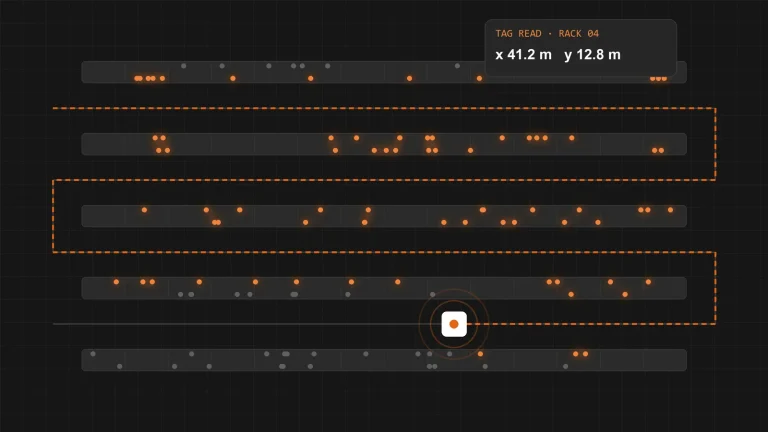Screen dimensions: 768x432
Task: Click the orange tag pair at right of bottom rack
Action: point(580,354)
